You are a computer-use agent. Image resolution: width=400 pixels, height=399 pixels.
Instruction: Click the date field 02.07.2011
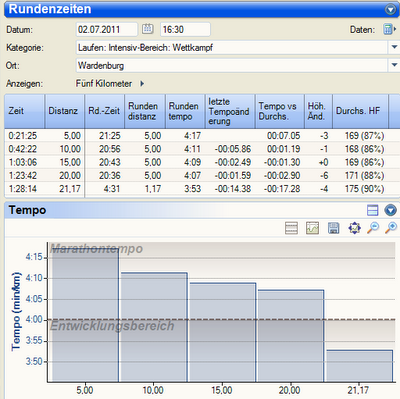click(107, 29)
